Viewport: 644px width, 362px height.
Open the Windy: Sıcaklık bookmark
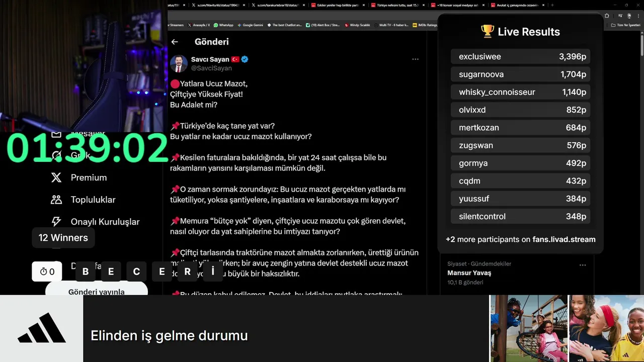coord(358,25)
